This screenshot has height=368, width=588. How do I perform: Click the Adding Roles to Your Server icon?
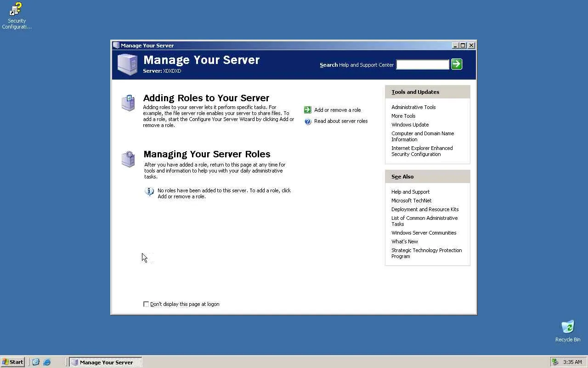pos(128,103)
